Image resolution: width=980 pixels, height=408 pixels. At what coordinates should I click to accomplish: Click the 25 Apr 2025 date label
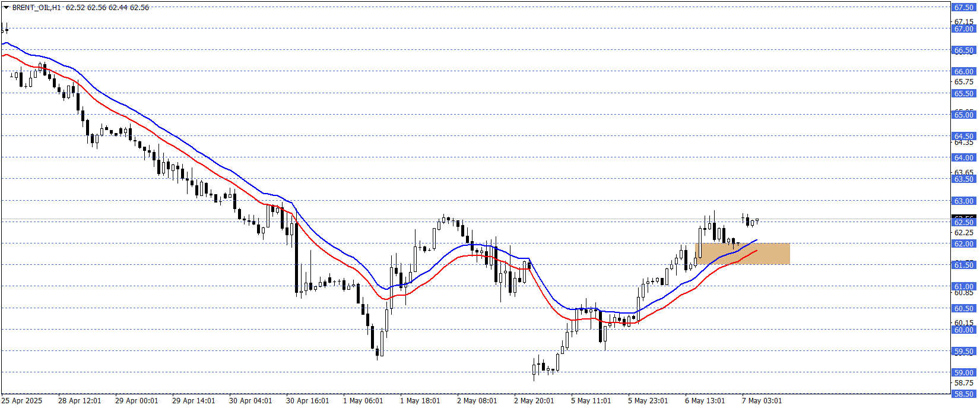click(x=22, y=401)
